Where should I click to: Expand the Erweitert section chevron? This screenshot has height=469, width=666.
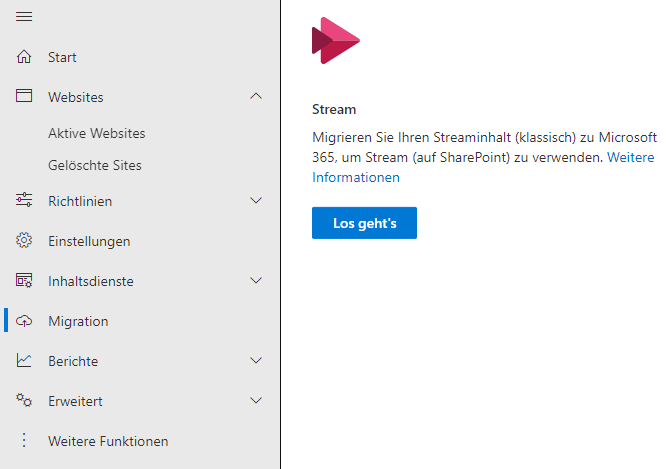click(x=256, y=401)
